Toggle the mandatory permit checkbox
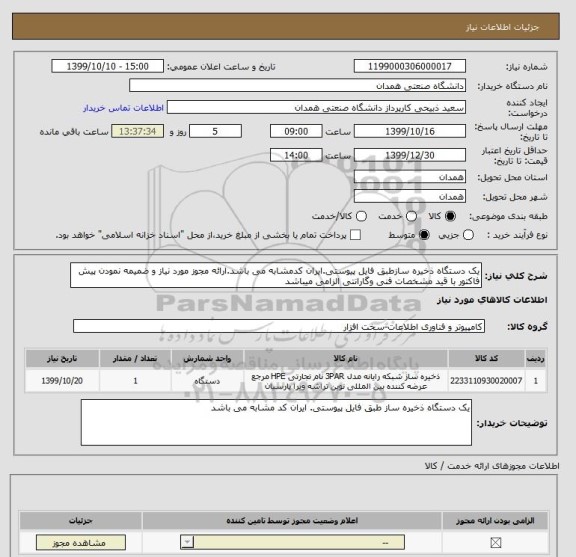The image size is (576, 557). (496, 542)
